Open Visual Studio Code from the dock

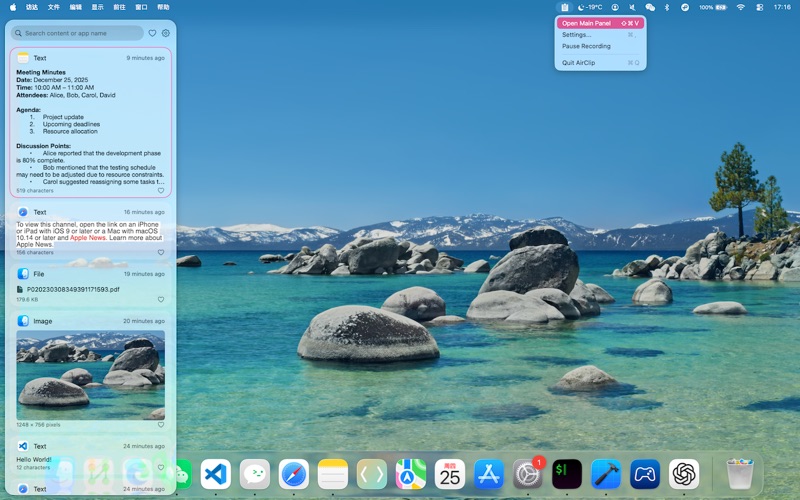tap(215, 474)
